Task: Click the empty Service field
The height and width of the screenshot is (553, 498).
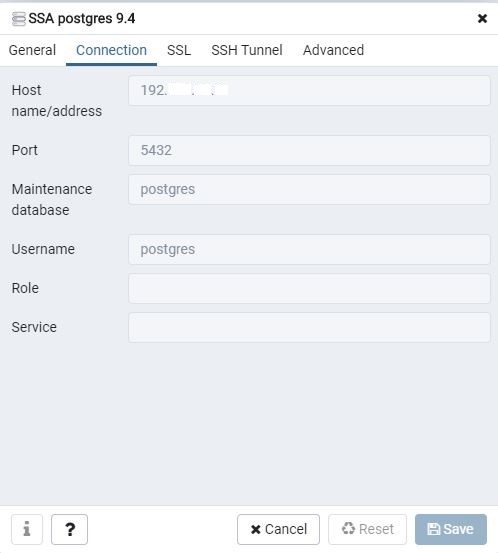Action: click(x=309, y=327)
